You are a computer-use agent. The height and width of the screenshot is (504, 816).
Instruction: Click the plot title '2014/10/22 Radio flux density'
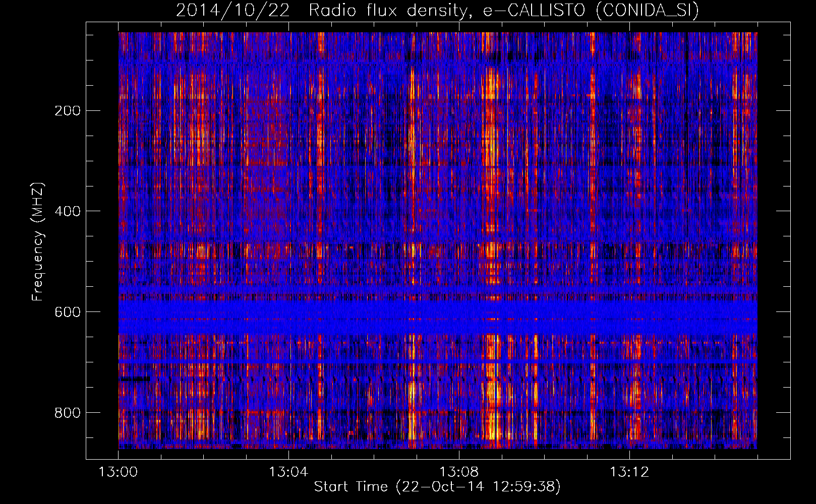438,10
